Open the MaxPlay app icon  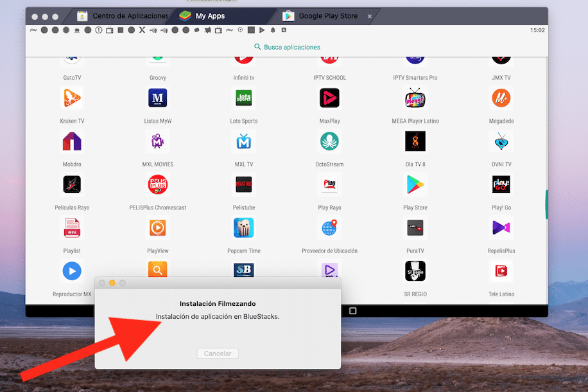pos(329,98)
